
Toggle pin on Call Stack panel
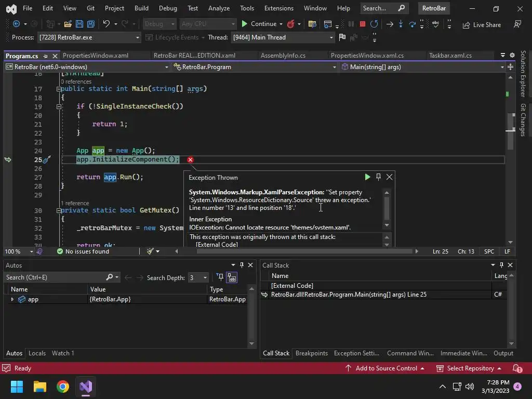(x=501, y=265)
